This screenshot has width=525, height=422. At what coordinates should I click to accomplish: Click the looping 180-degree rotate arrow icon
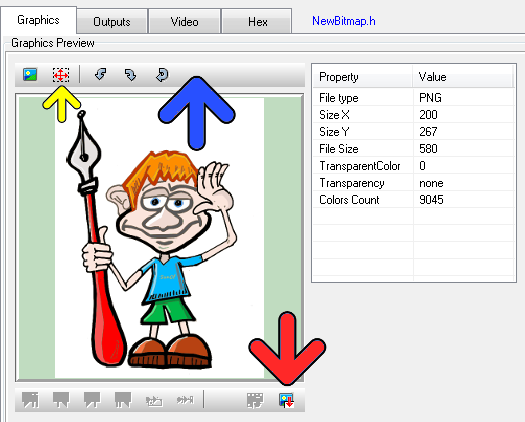point(162,75)
